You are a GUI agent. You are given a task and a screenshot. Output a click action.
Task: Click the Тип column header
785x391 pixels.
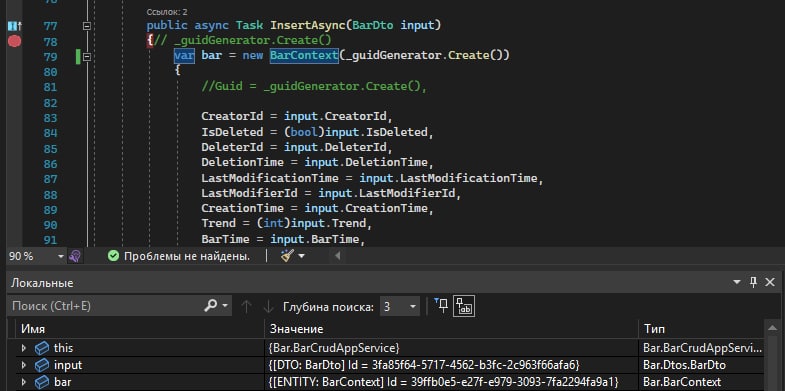click(x=701, y=329)
